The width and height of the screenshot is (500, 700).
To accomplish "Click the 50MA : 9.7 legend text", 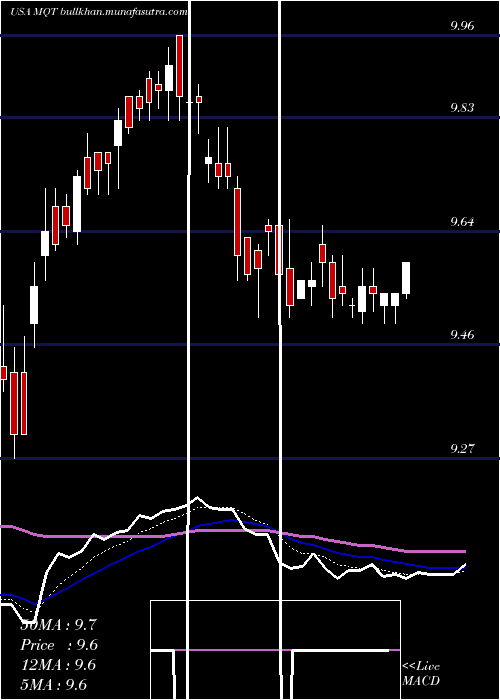I will (58, 625).
